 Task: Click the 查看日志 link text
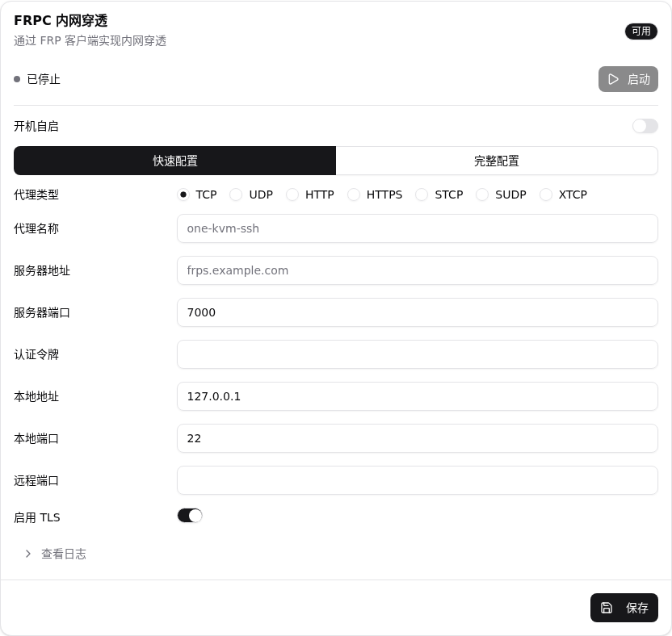pyautogui.click(x=64, y=554)
